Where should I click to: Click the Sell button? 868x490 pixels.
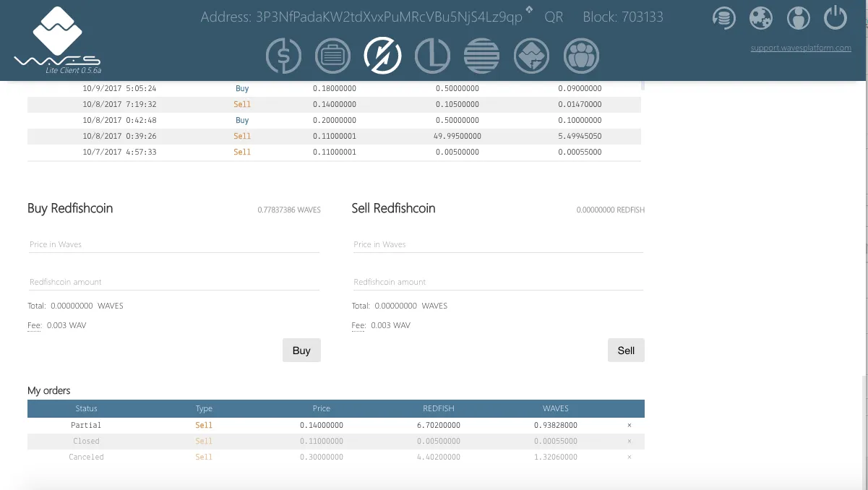click(626, 351)
